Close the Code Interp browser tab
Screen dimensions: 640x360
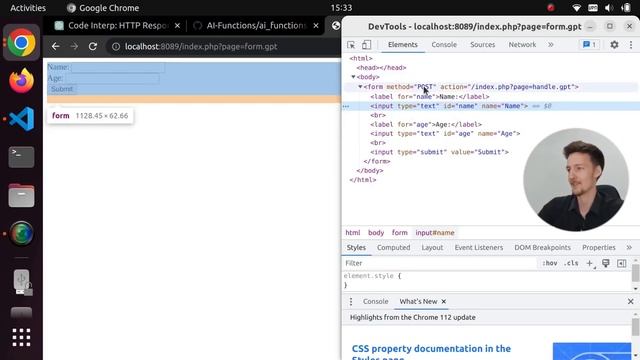coord(177,26)
